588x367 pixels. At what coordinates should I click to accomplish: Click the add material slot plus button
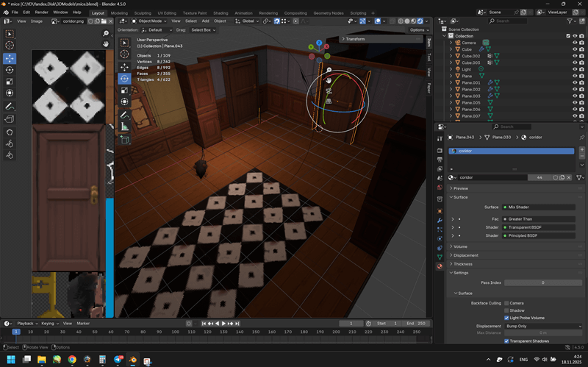581,150
